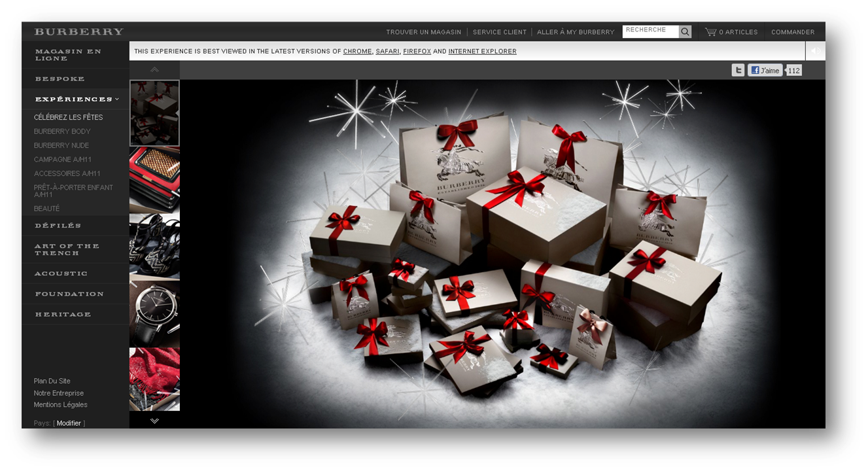The width and height of the screenshot is (868, 471).
Task: Open Mentions Légales
Action: (61, 405)
